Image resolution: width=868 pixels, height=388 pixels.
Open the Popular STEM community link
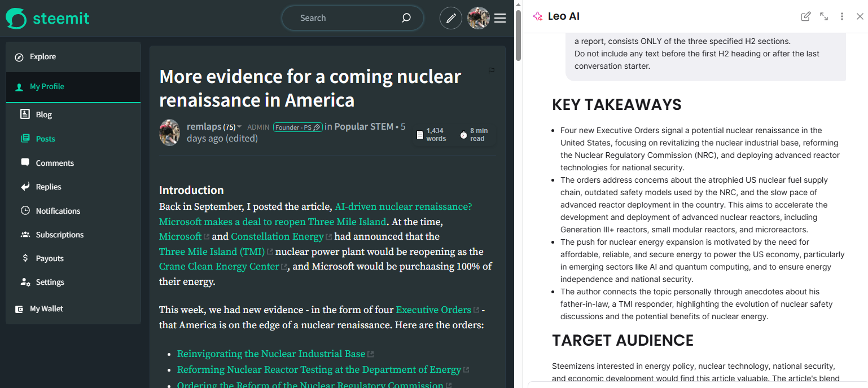point(363,126)
